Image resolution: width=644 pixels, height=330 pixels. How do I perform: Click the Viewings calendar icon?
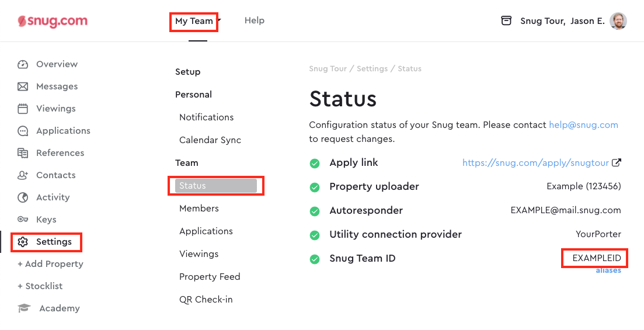coord(23,109)
